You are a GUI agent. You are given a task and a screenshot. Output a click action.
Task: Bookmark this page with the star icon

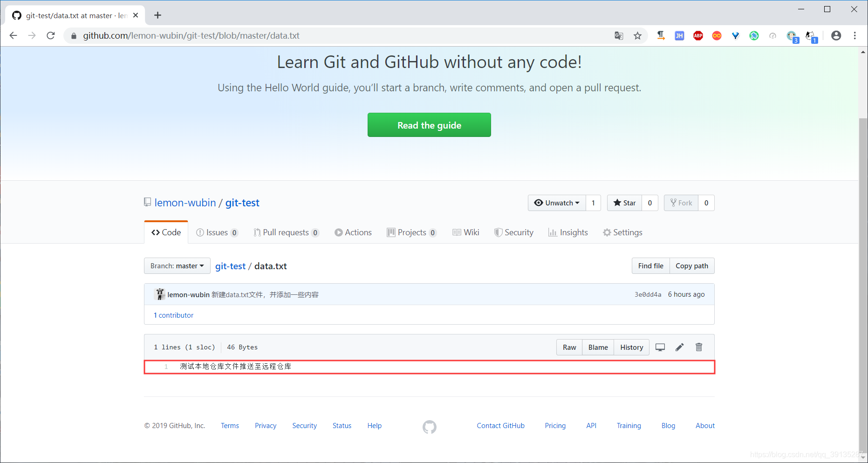click(x=637, y=35)
